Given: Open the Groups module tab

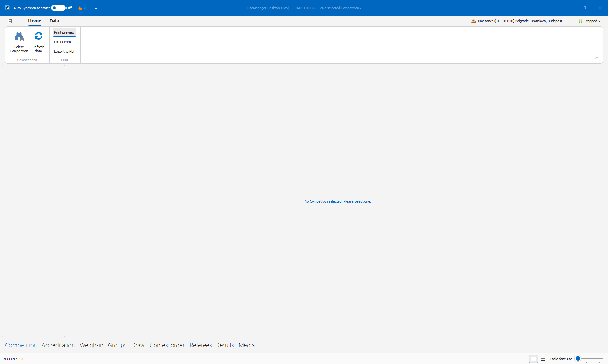Looking at the screenshot, I should coord(117,345).
